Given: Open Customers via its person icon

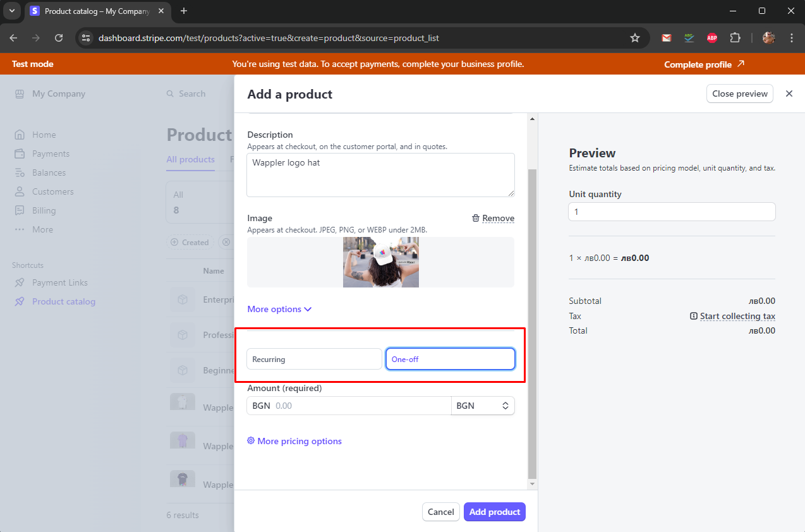Looking at the screenshot, I should click(x=21, y=191).
